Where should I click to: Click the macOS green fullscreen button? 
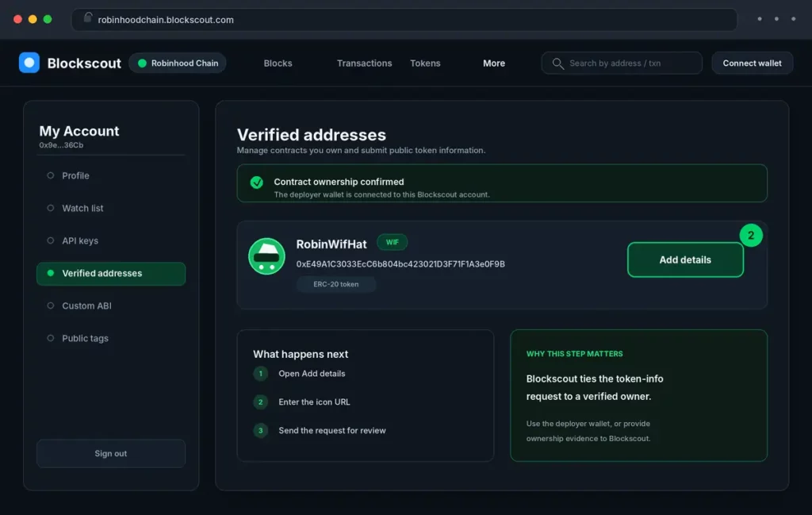pyautogui.click(x=48, y=19)
